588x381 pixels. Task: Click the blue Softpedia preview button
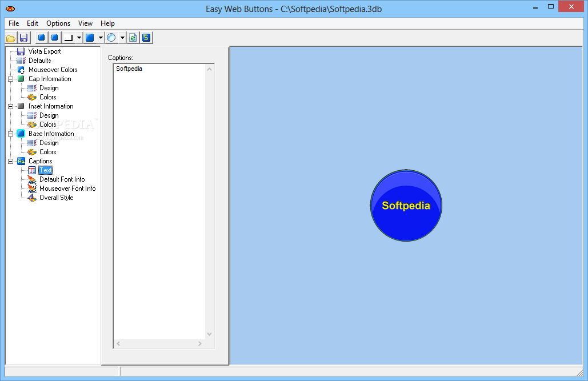(406, 206)
